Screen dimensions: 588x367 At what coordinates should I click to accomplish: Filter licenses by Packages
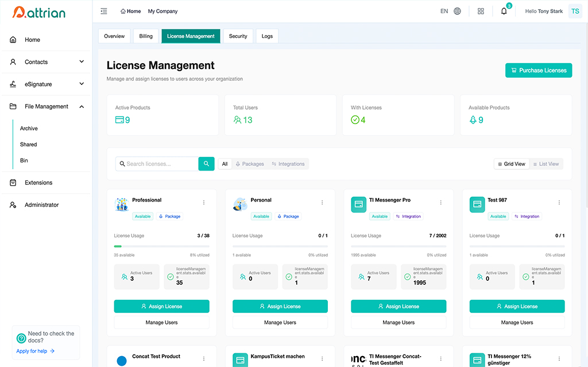[x=250, y=164]
